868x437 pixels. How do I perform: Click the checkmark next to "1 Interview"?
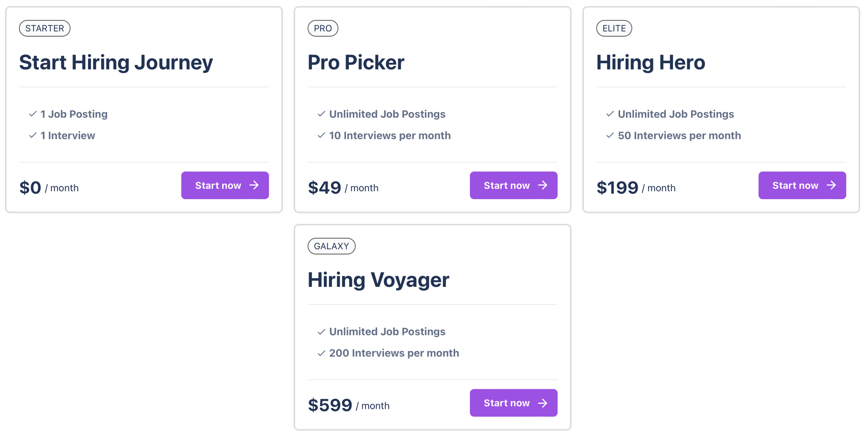click(33, 135)
